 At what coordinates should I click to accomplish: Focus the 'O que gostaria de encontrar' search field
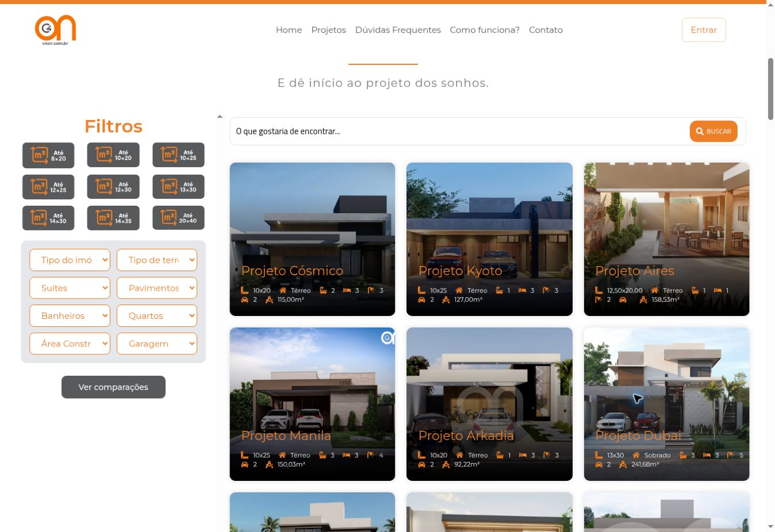click(460, 132)
